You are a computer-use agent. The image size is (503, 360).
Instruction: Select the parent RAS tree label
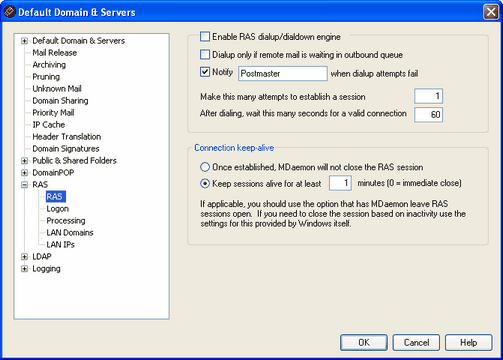(40, 185)
